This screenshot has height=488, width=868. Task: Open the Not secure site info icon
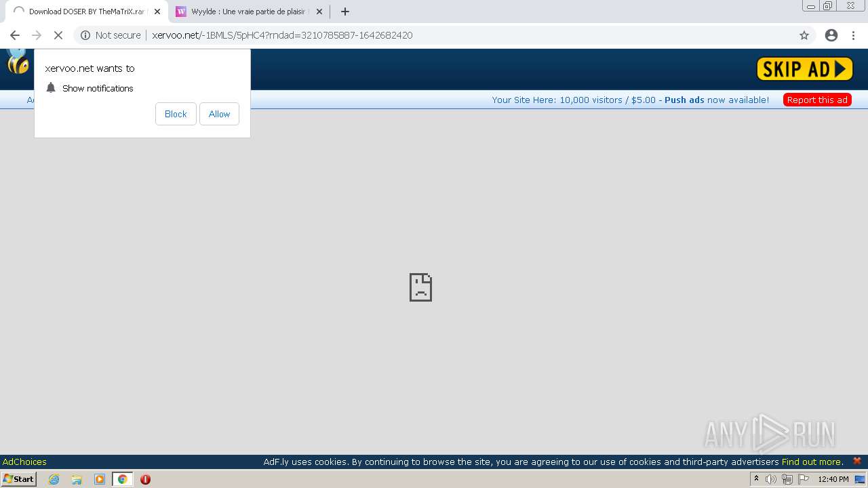click(85, 35)
